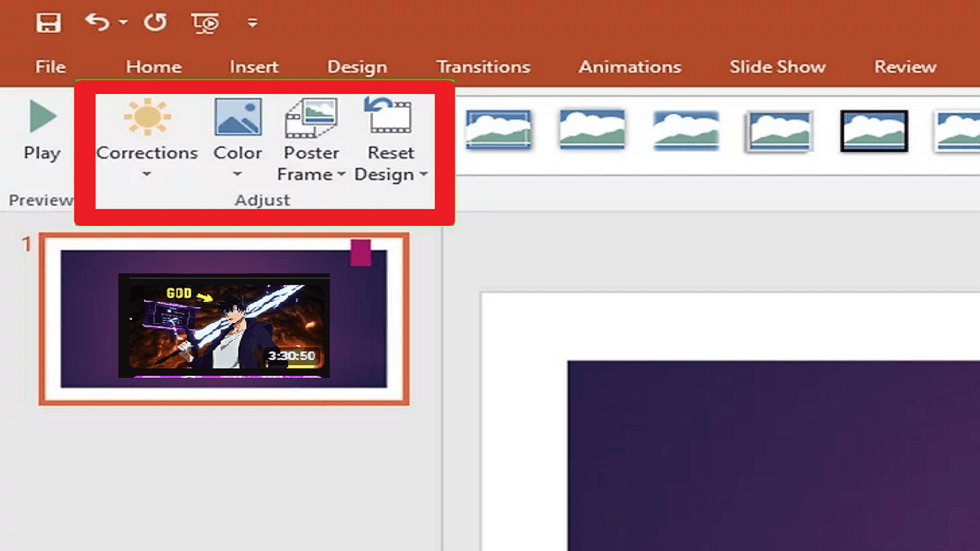This screenshot has width=980, height=551.
Task: Open the Poster Frame dropdown arrow
Action: [341, 174]
